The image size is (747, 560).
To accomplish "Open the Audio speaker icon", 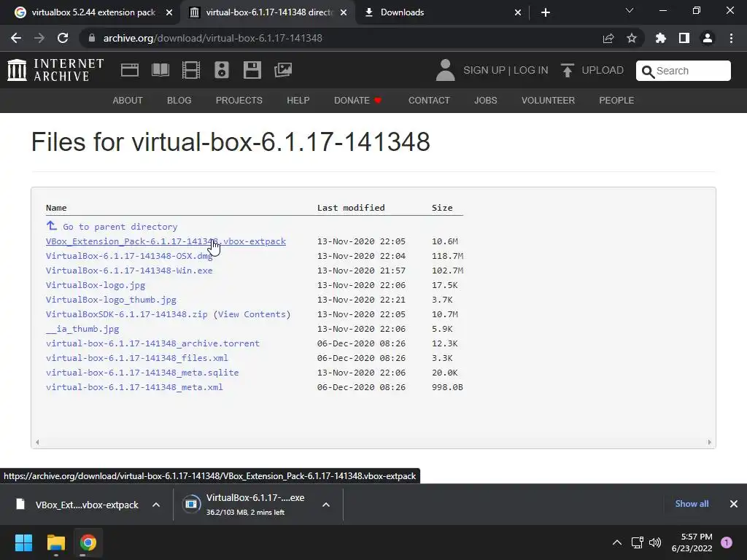I will [222, 70].
